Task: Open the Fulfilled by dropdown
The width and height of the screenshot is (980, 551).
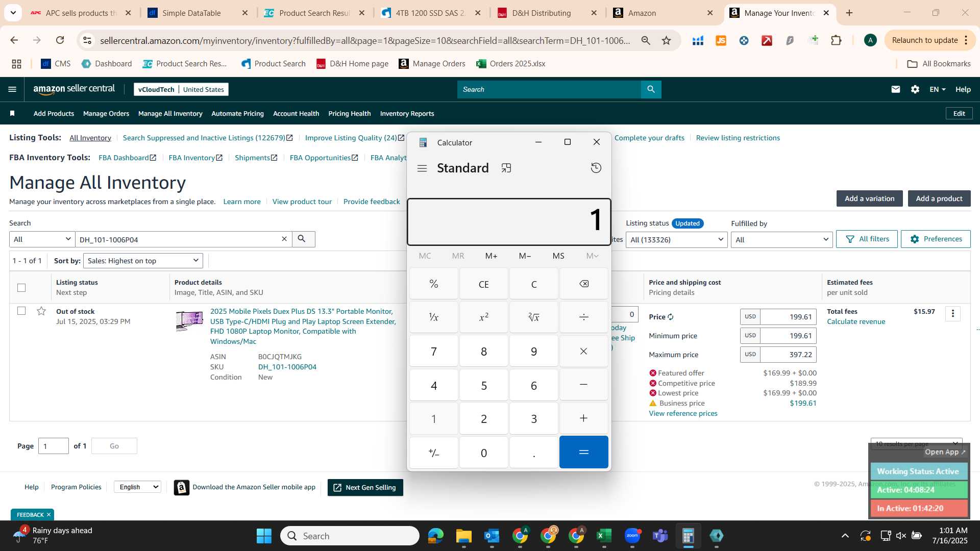Action: [x=781, y=239]
